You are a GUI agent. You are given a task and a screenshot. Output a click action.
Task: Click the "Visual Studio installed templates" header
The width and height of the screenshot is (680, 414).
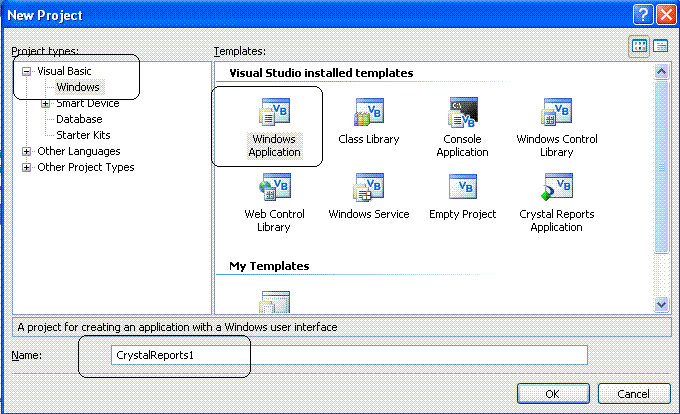pyautogui.click(x=321, y=73)
